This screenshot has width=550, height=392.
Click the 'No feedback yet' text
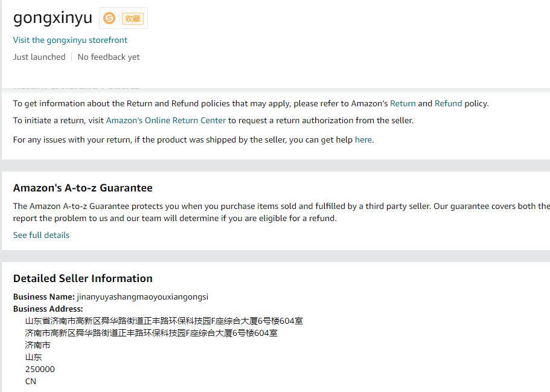[109, 57]
